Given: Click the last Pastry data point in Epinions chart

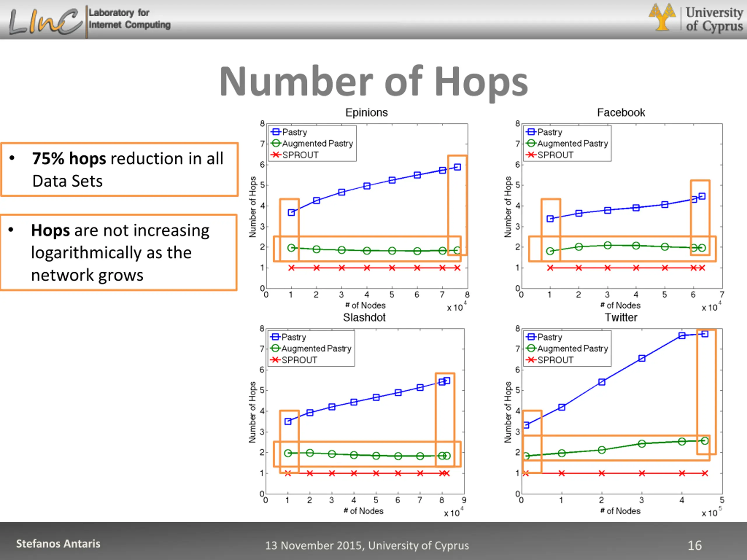Looking at the screenshot, I should (457, 167).
